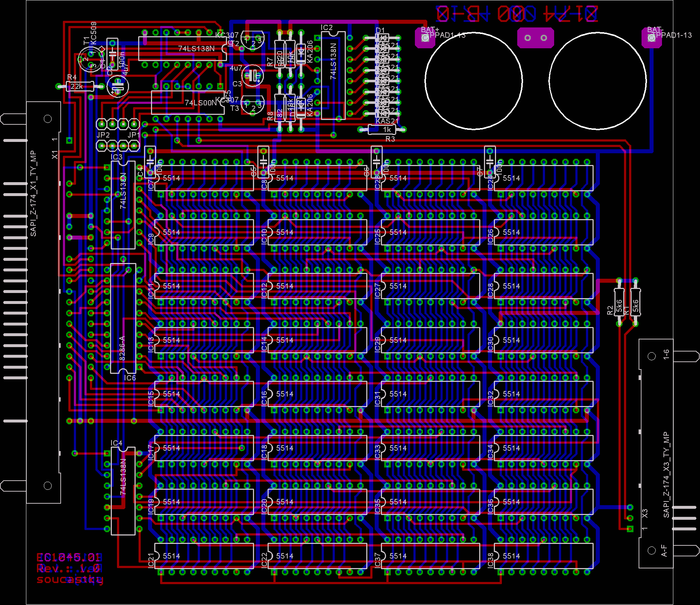Select the 5514 chip labeled IC10
This screenshot has width=700, height=605.
[317, 232]
